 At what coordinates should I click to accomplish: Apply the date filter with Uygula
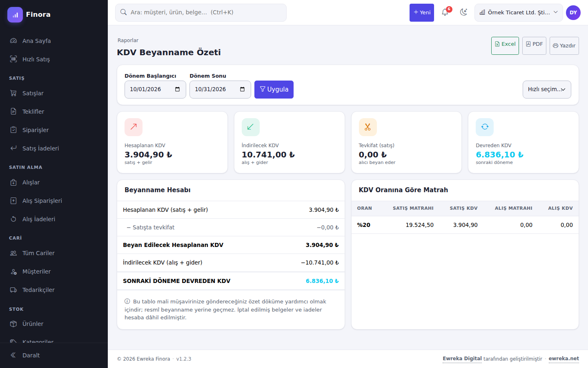tap(274, 90)
